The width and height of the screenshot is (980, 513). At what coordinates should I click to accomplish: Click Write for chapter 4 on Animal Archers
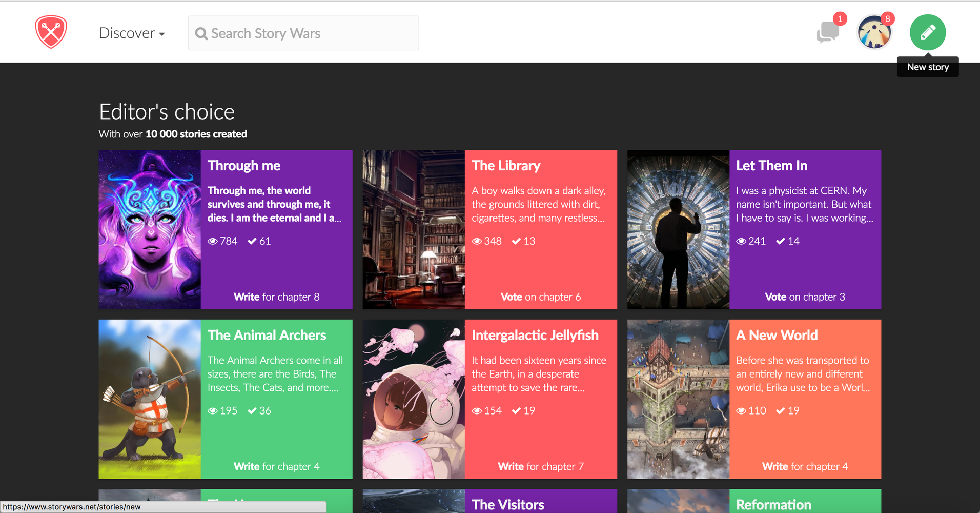tap(277, 467)
